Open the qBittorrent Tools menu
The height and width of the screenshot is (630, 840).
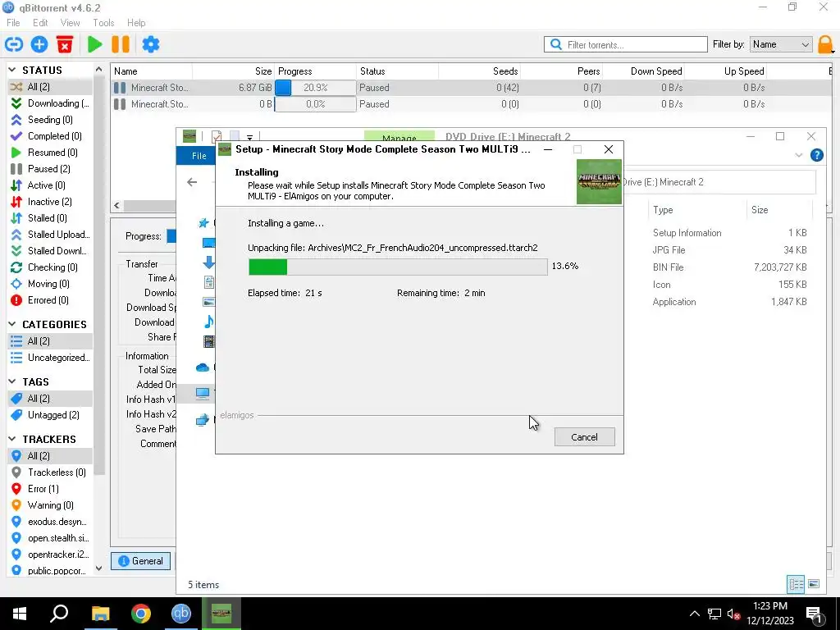(x=103, y=23)
